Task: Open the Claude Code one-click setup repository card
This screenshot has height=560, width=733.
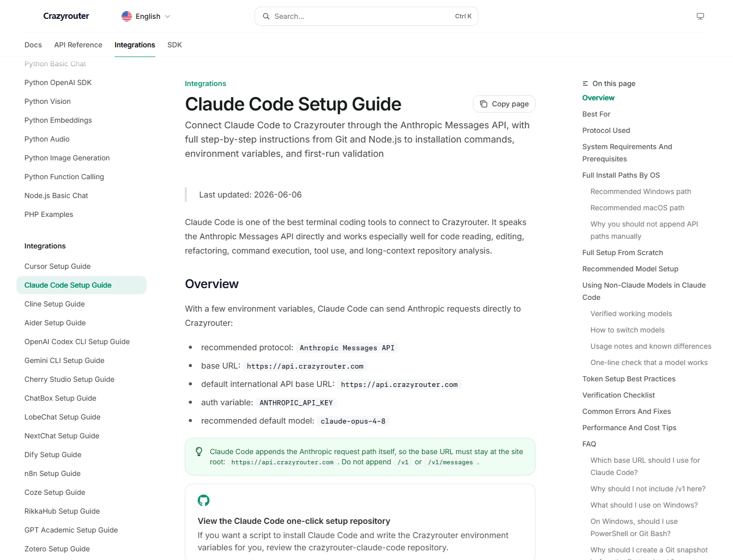Action: point(360,522)
